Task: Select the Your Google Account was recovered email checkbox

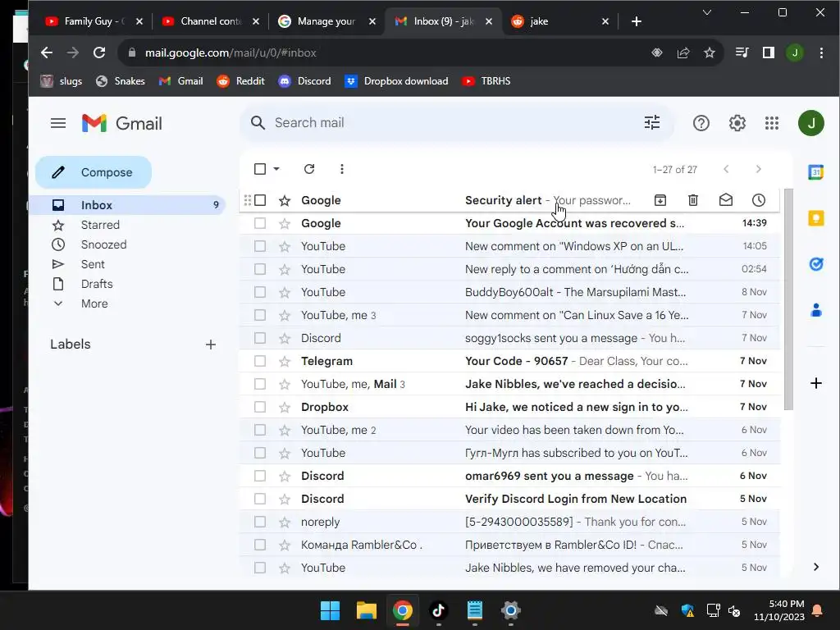Action: 260,223
